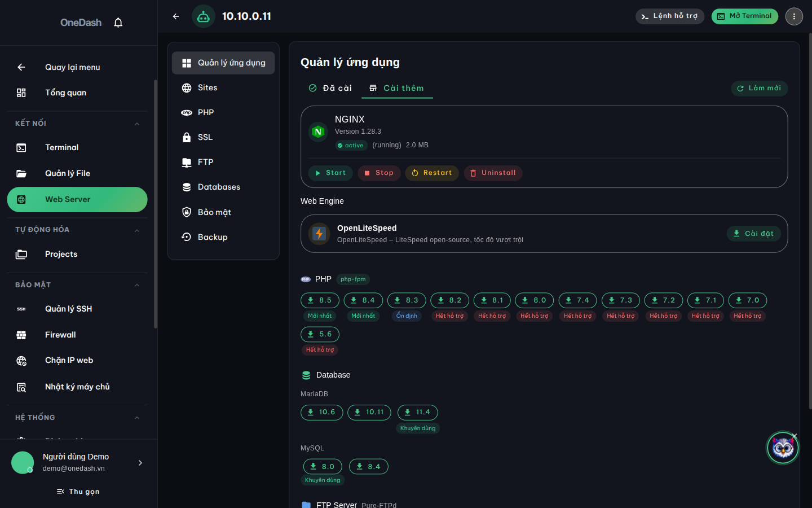
Task: Click Làm mới refresh button
Action: (x=759, y=88)
